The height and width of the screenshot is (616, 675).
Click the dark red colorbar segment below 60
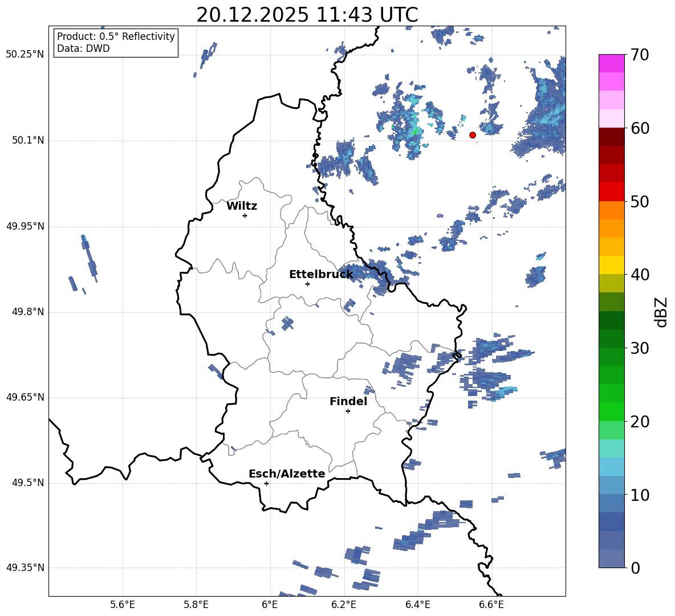tap(611, 137)
